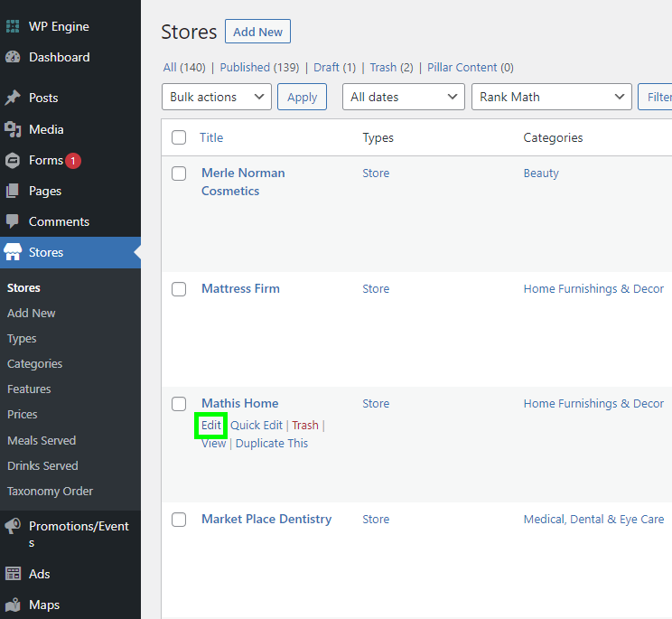Expand the All dates filter dropdown

[403, 97]
